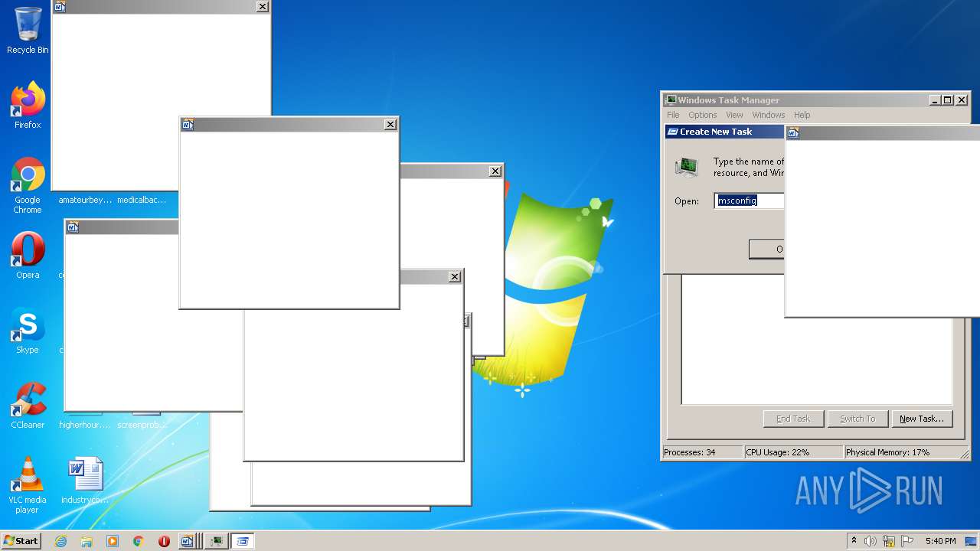Select the VLC media player desktop icon
This screenshot has width=980, height=551.
tap(28, 485)
